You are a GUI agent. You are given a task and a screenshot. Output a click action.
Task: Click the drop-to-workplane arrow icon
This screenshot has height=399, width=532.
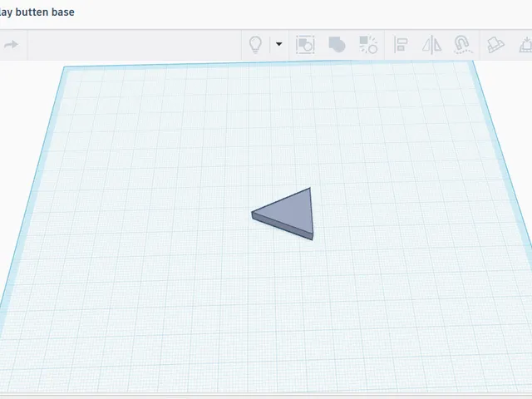pos(526,45)
